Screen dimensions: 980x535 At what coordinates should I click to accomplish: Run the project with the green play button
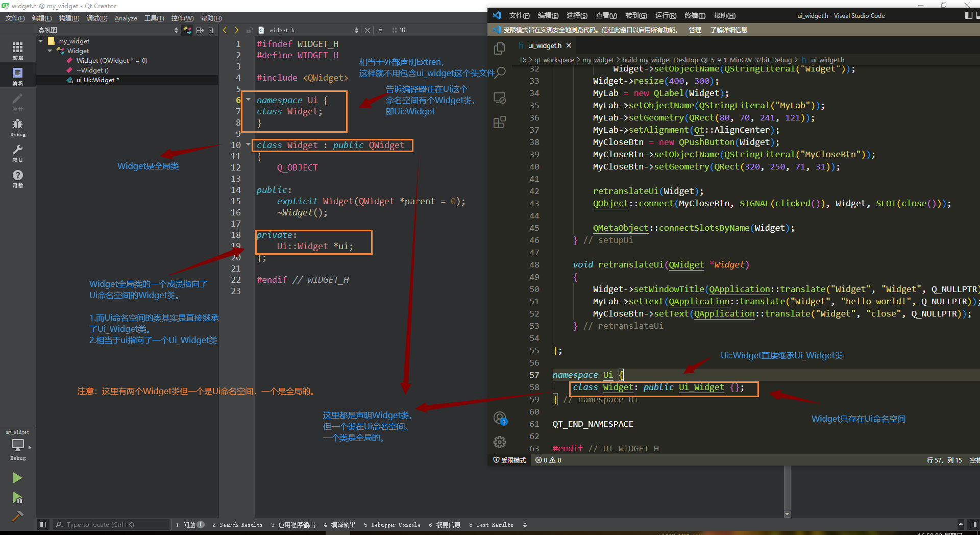(x=17, y=478)
